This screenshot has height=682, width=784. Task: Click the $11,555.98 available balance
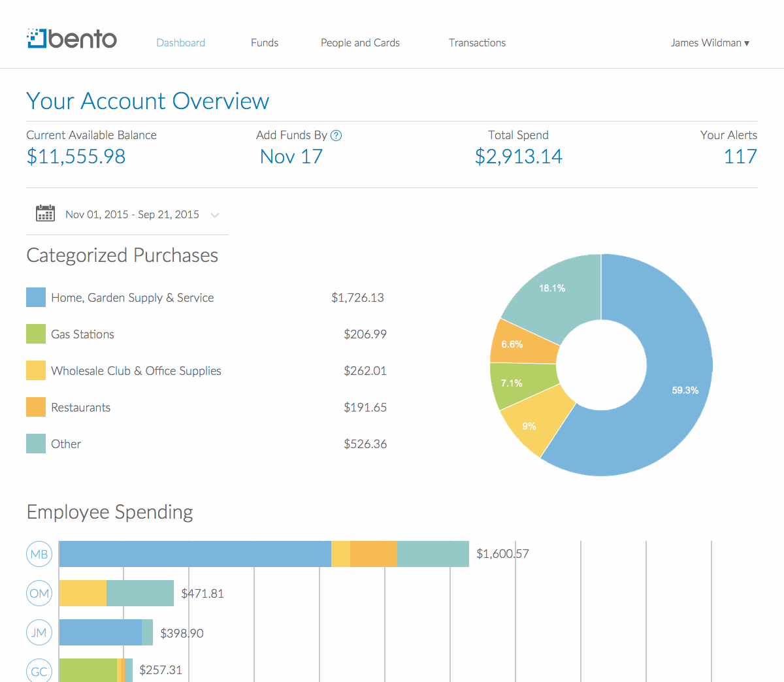click(x=76, y=157)
